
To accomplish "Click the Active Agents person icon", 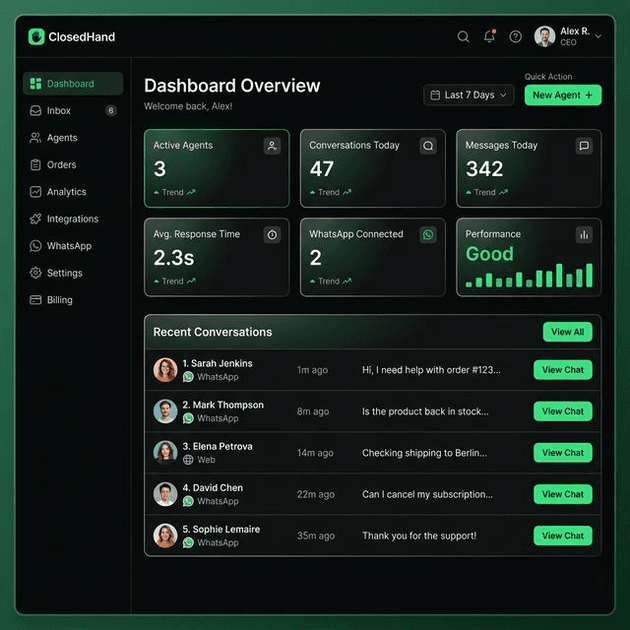I will tap(272, 145).
